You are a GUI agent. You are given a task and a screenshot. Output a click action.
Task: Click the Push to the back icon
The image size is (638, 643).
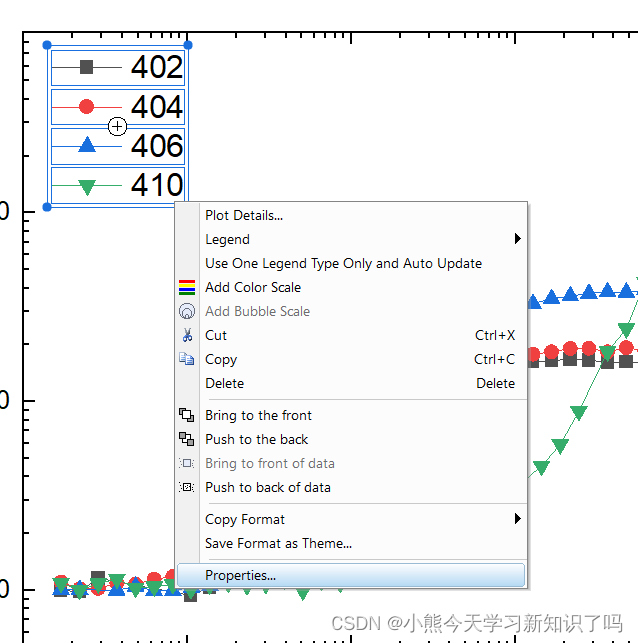(187, 439)
